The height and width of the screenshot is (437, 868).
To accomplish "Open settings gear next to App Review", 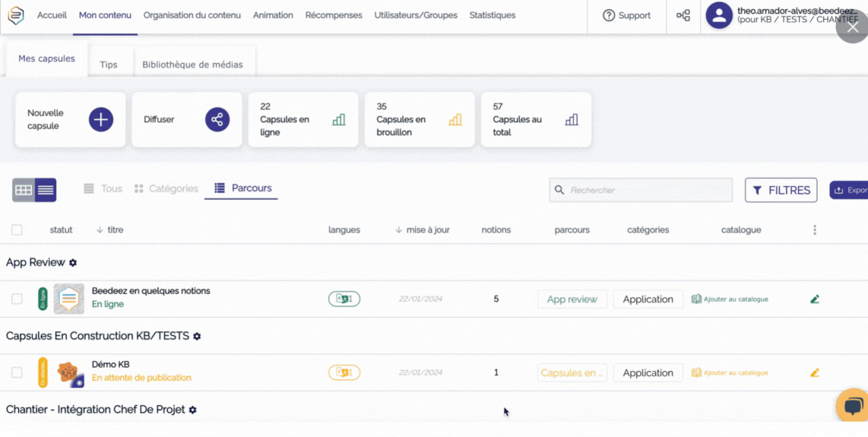I will [x=73, y=263].
